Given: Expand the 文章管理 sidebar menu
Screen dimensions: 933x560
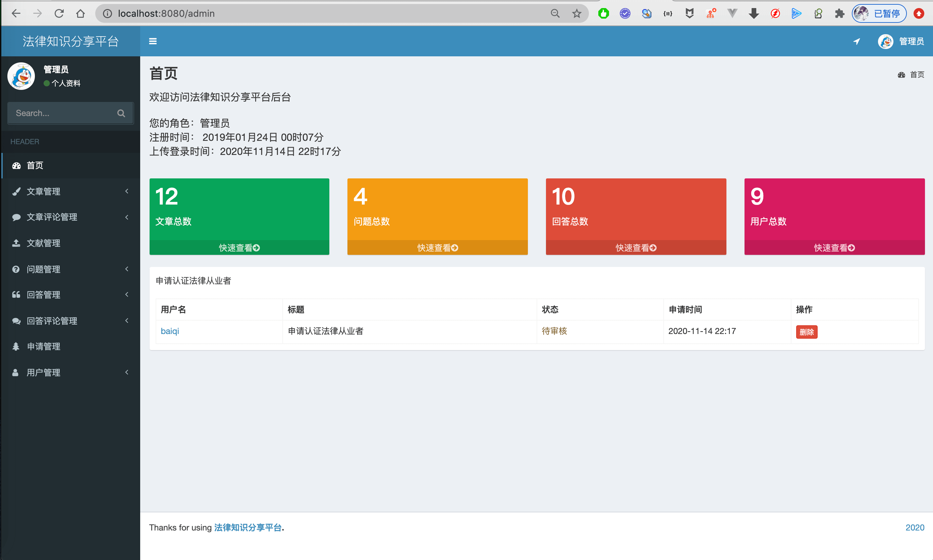Looking at the screenshot, I should [43, 191].
